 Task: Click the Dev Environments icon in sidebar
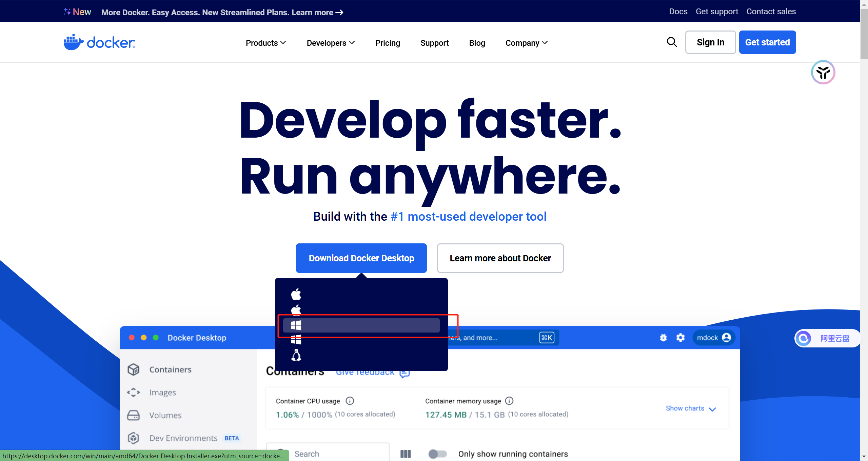[x=133, y=438]
